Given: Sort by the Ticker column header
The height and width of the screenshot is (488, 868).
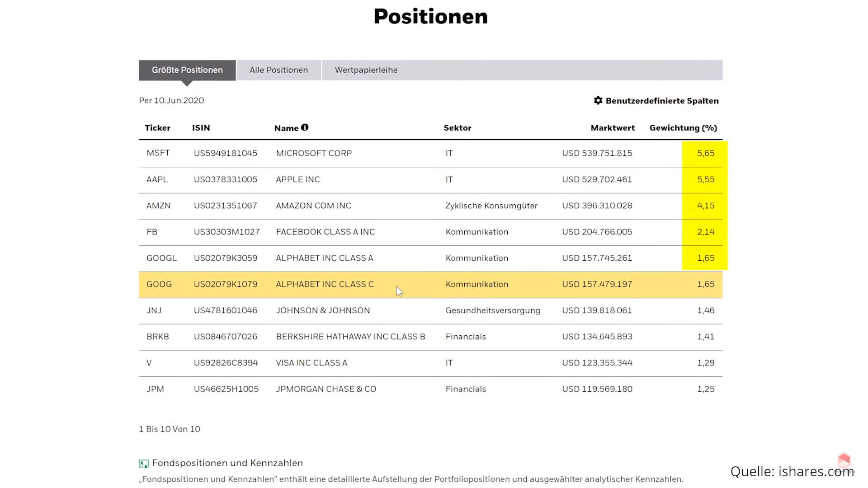Looking at the screenshot, I should click(x=157, y=128).
